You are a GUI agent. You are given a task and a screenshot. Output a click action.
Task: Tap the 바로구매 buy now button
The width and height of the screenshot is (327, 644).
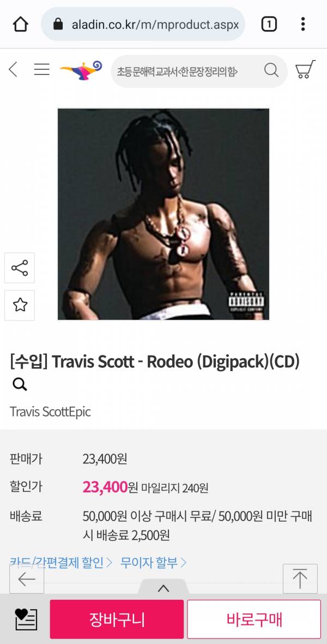point(254,619)
